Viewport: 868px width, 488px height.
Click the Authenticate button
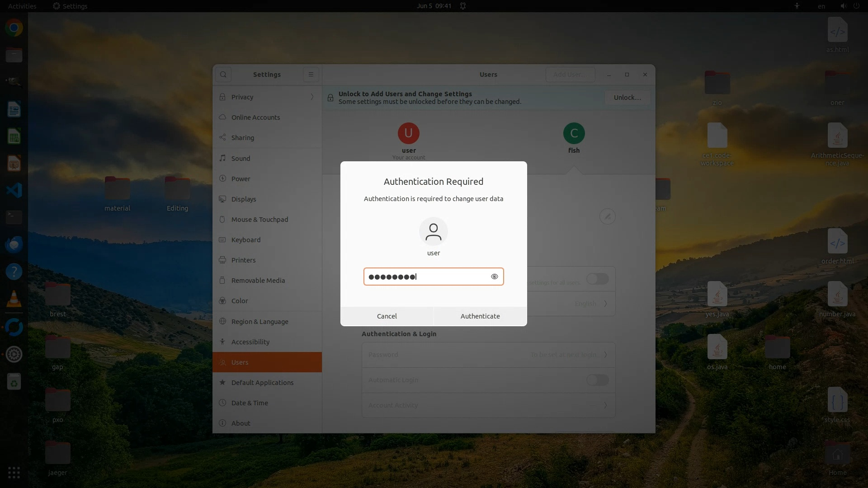pyautogui.click(x=480, y=316)
